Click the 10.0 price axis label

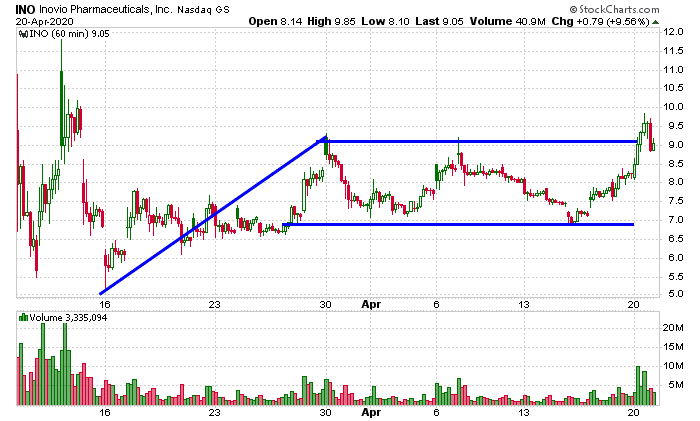[x=673, y=107]
